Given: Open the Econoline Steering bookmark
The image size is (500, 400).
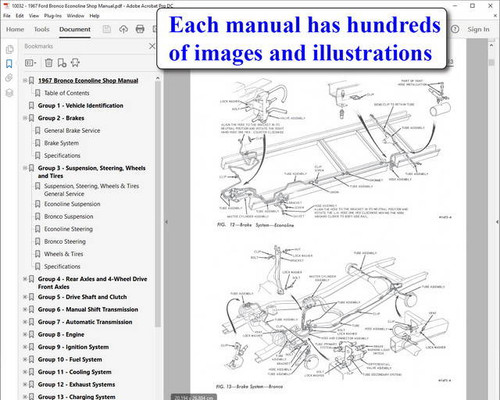Looking at the screenshot, I should 68,229.
